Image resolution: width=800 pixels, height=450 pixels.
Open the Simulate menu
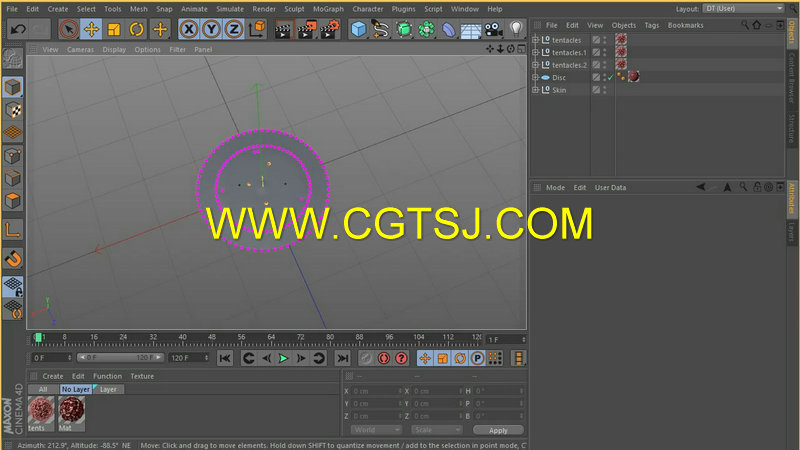tap(230, 9)
